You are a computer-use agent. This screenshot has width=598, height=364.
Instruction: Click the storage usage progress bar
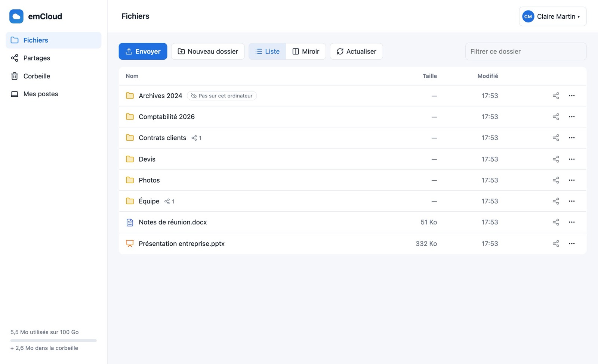pos(53,340)
